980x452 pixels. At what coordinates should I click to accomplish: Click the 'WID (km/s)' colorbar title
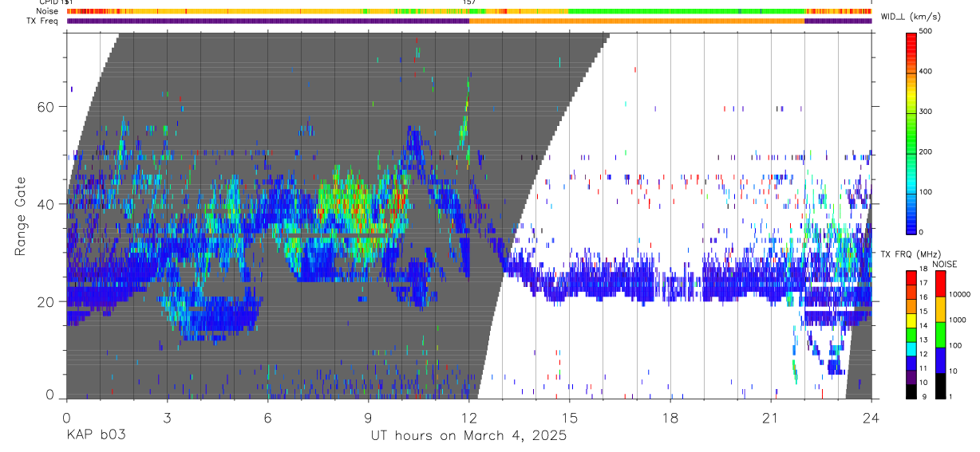(910, 17)
